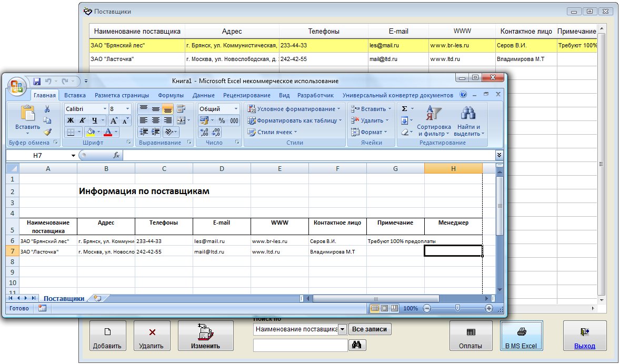Click the zoom slider handle in Excel status bar
The height and width of the screenshot is (364, 619).
[x=457, y=308]
